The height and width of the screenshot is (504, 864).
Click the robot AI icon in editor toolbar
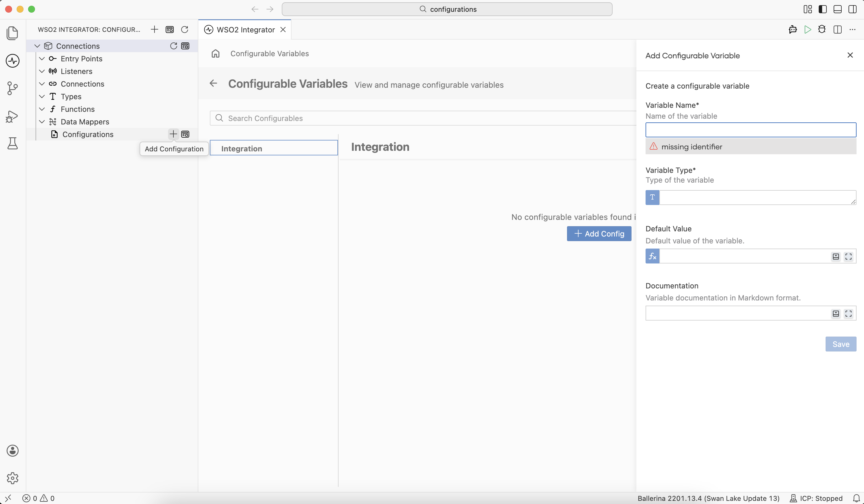coord(793,30)
